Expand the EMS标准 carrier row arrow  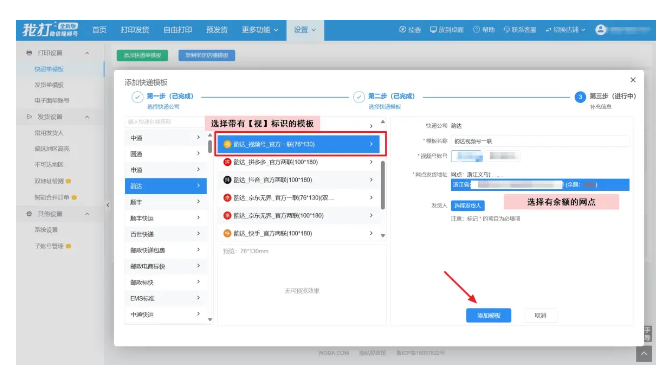[198, 298]
